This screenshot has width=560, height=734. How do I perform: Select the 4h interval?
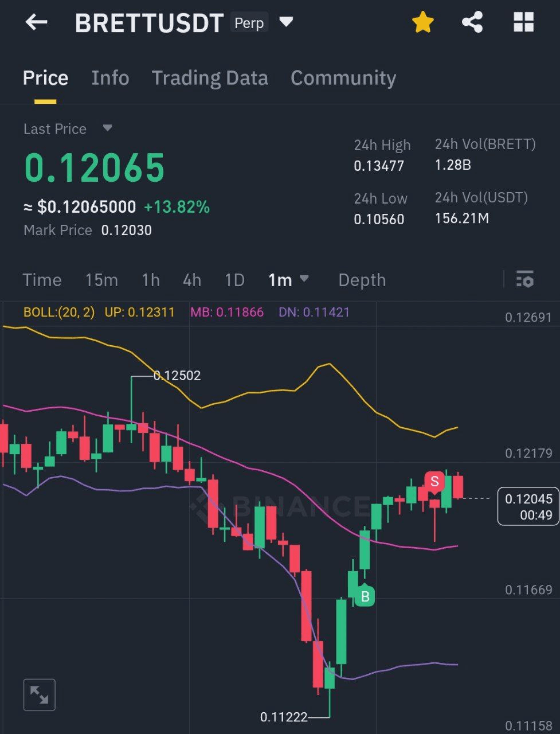(192, 280)
